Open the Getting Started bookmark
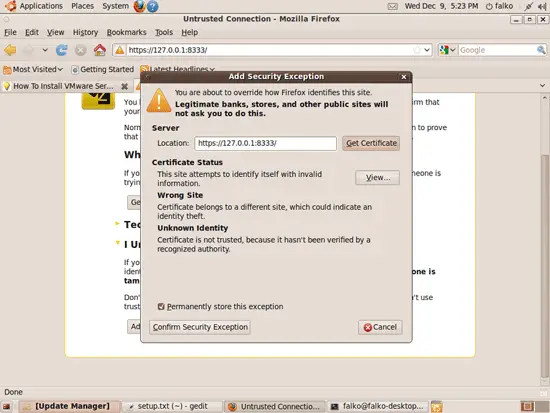 pyautogui.click(x=102, y=69)
